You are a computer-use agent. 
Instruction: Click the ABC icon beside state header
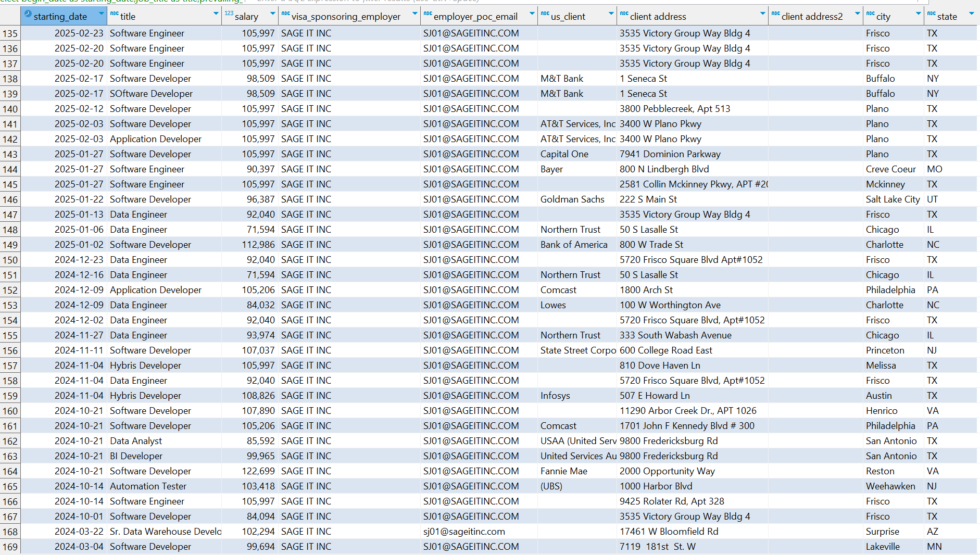(931, 14)
